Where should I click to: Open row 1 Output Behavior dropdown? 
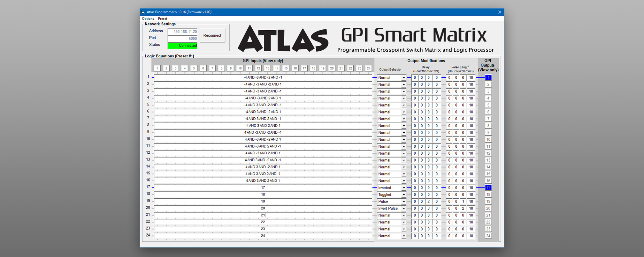pyautogui.click(x=391, y=77)
